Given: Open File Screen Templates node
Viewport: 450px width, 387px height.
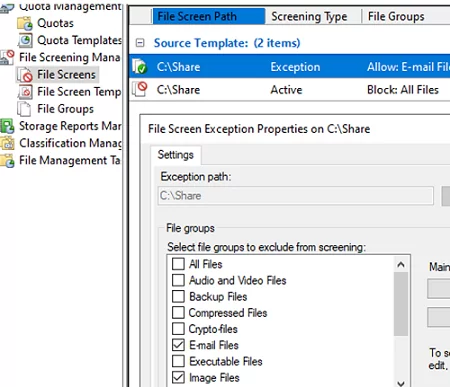Looking at the screenshot, I should tap(79, 92).
